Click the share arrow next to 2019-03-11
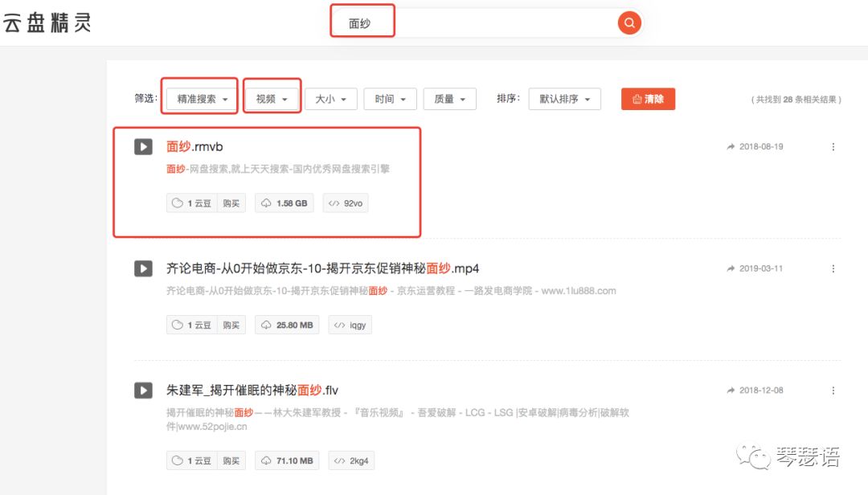Viewport: 868px width, 495px height. point(730,268)
